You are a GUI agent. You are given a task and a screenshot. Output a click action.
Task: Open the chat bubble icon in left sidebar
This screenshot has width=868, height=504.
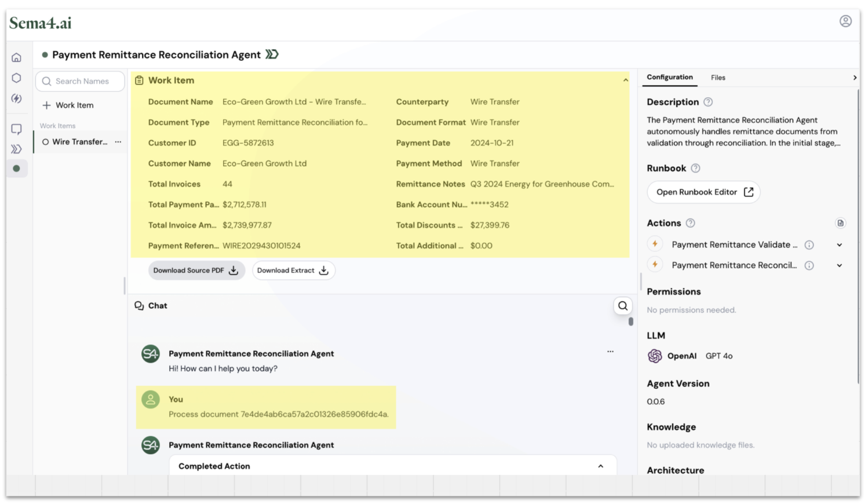(x=17, y=129)
